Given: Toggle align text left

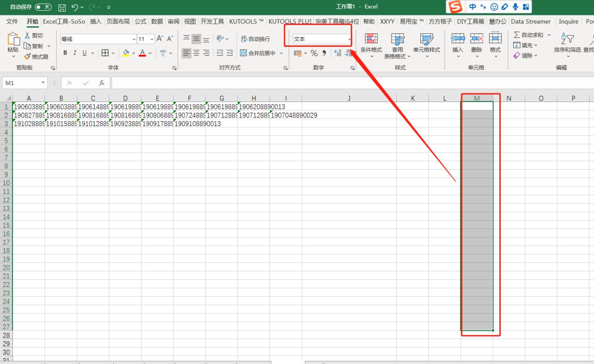Looking at the screenshot, I should pyautogui.click(x=186, y=53).
